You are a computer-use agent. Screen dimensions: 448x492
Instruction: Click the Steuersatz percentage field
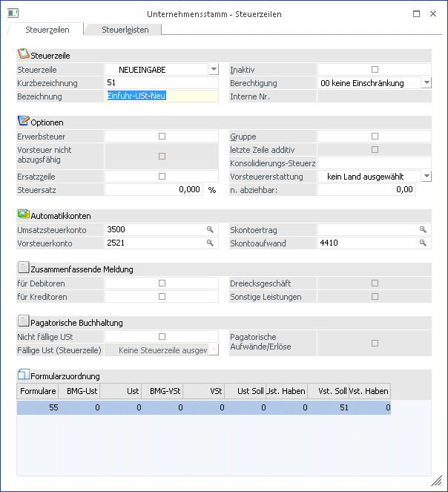(154, 190)
